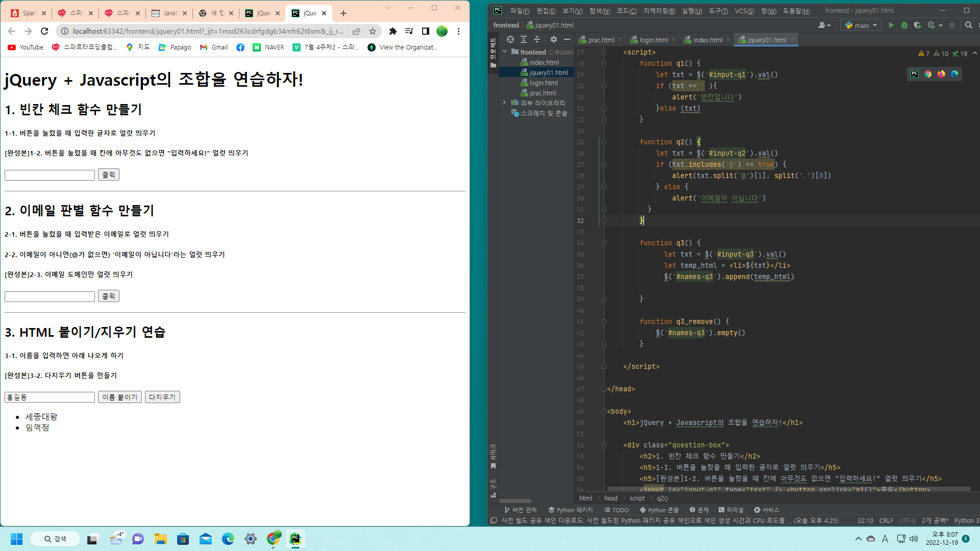Expand inspection widget arrow in editor
The width and height of the screenshot is (980, 551).
[x=974, y=53]
